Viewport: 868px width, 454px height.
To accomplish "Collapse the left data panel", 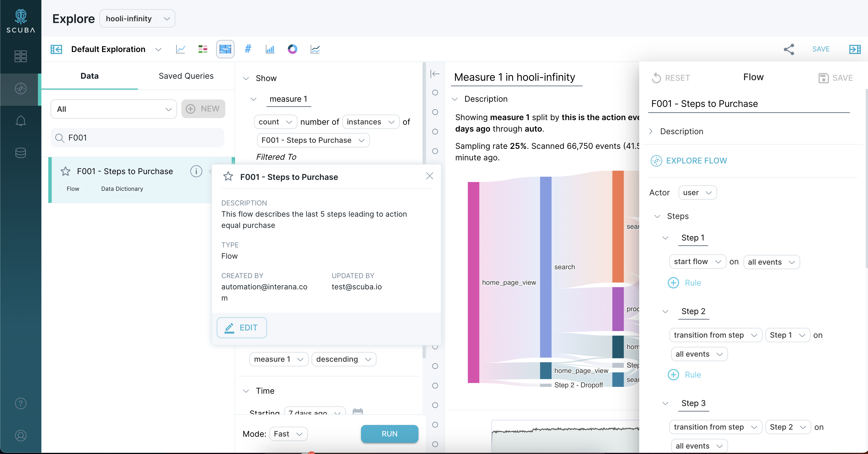I will [x=56, y=49].
